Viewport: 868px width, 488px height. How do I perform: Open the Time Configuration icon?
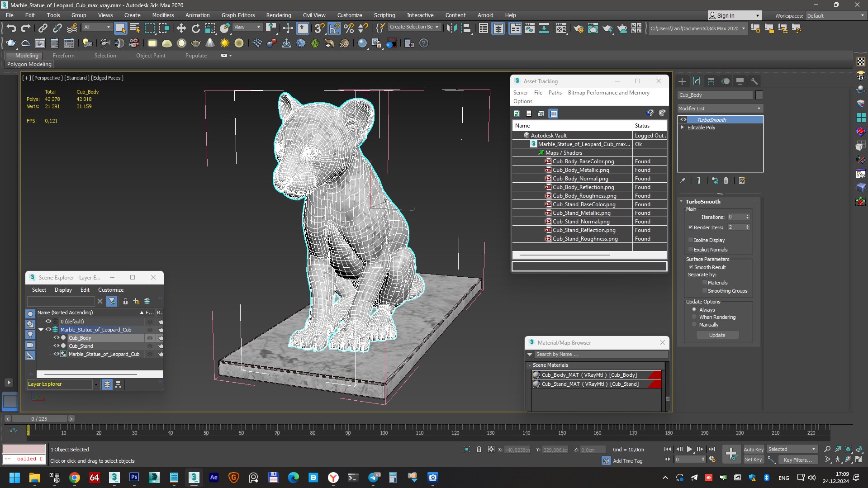[712, 460]
